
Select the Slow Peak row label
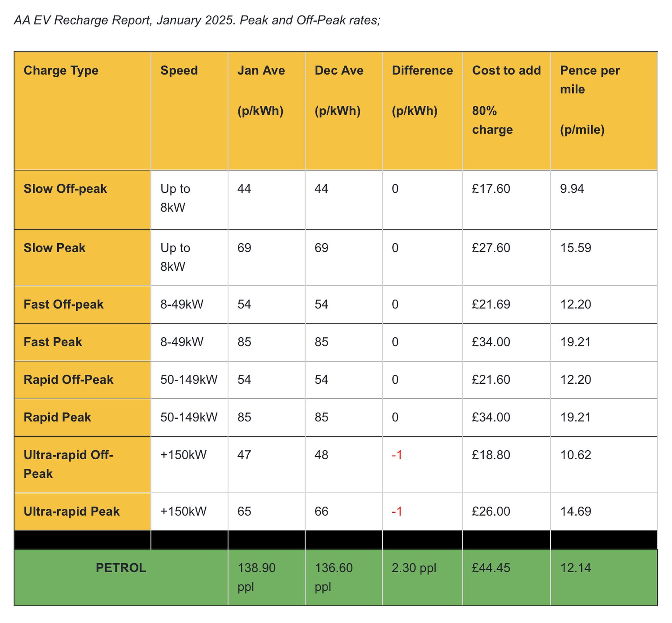point(54,248)
